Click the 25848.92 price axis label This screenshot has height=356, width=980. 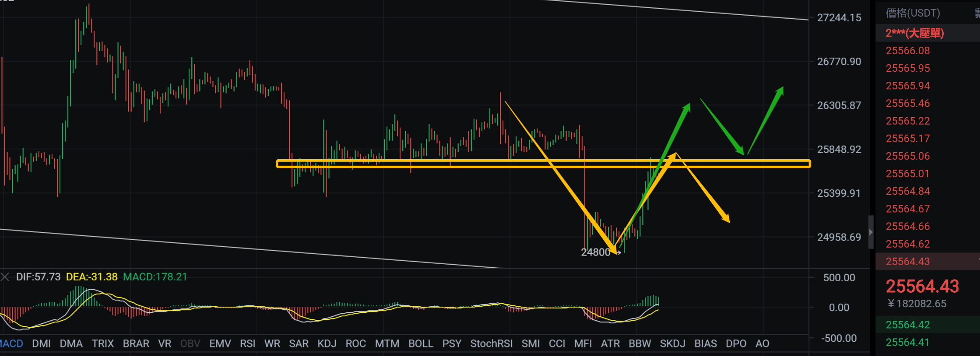pos(839,149)
